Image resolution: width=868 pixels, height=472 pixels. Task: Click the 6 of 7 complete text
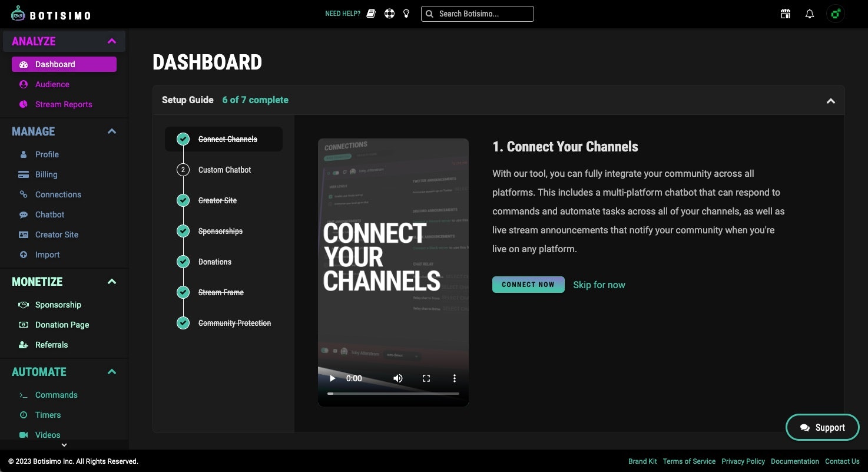(256, 100)
